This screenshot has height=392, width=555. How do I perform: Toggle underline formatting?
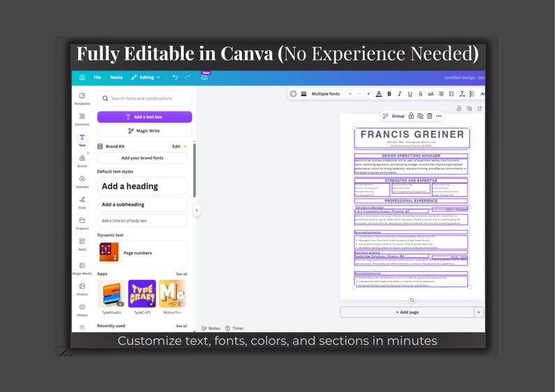coord(410,94)
